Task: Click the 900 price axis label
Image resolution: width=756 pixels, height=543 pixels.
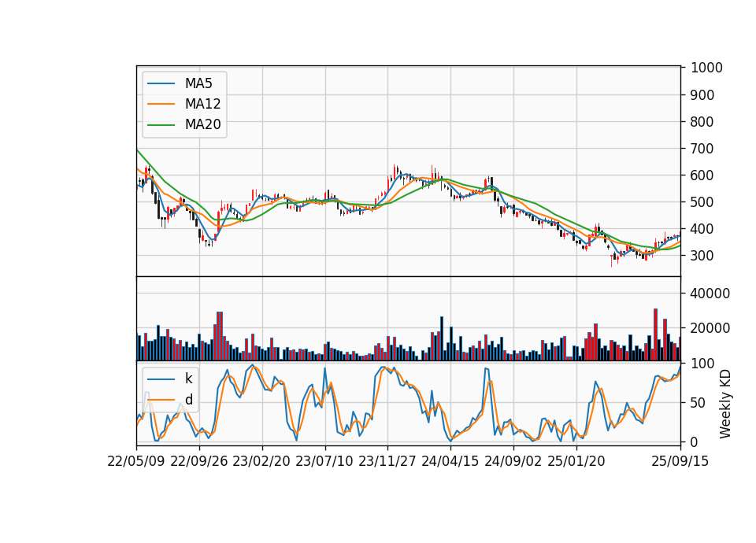Action: [x=702, y=95]
